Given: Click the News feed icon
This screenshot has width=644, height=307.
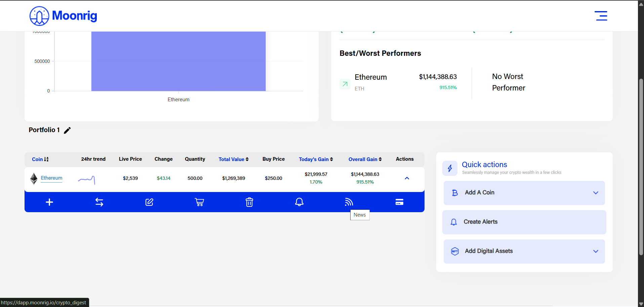Looking at the screenshot, I should 349,202.
